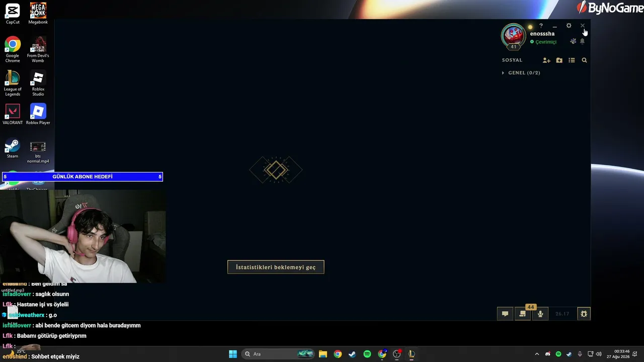Toggle the voice chat microphone button

[x=540, y=314]
